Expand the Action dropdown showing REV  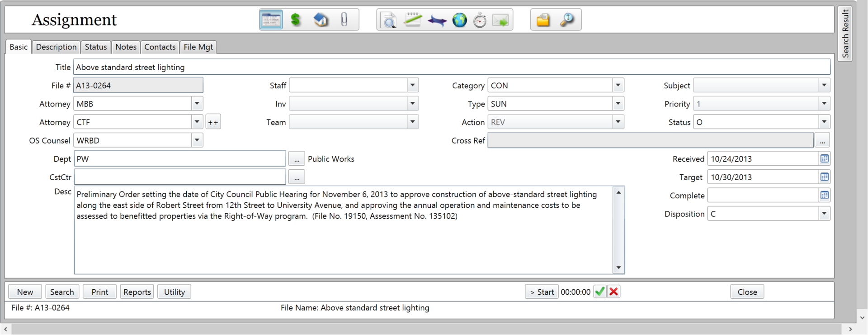click(618, 122)
